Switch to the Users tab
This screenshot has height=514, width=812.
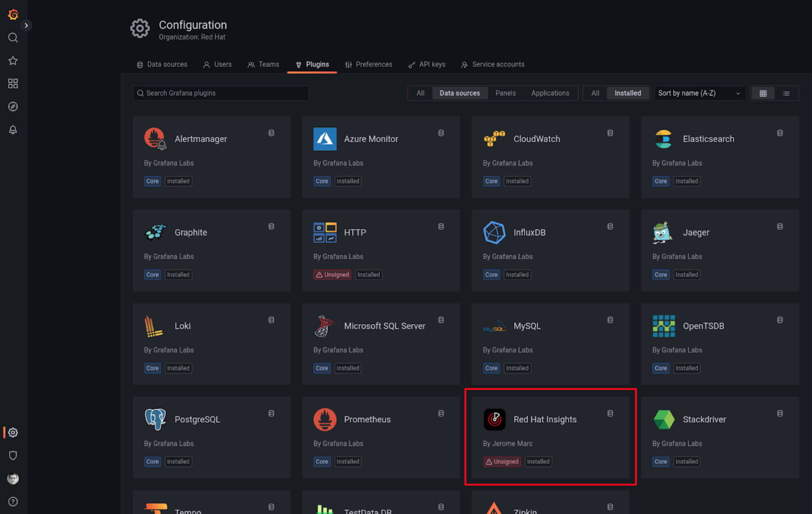pyautogui.click(x=218, y=64)
